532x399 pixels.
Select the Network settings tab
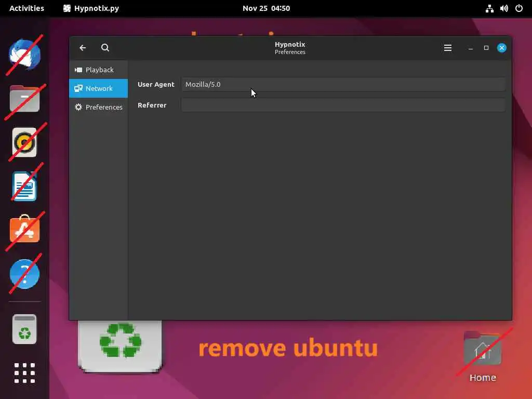coord(98,88)
